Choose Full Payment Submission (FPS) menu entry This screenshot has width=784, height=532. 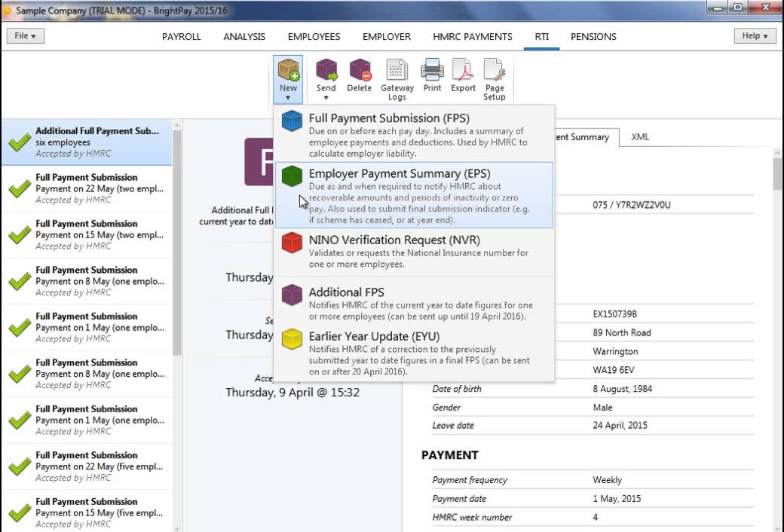click(x=414, y=135)
